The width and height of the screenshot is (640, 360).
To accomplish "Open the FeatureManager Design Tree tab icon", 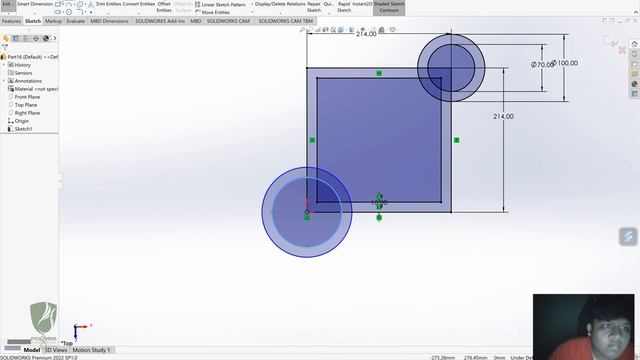I will point(6,38).
